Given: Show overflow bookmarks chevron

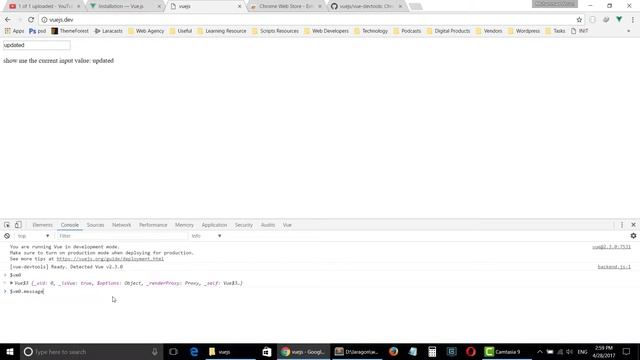Looking at the screenshot, I should point(629,31).
